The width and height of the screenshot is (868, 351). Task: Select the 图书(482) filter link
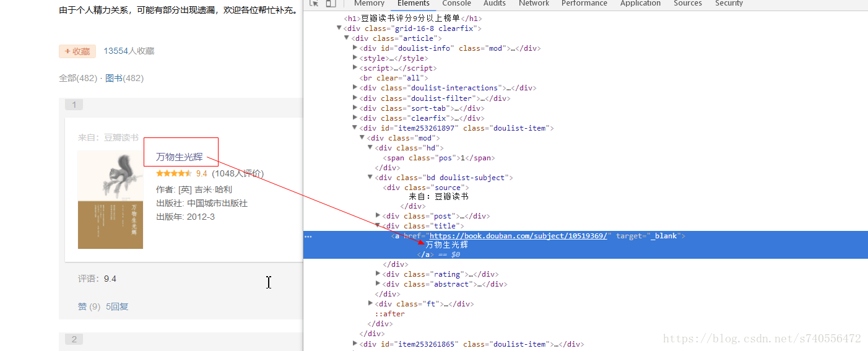pyautogui.click(x=124, y=78)
